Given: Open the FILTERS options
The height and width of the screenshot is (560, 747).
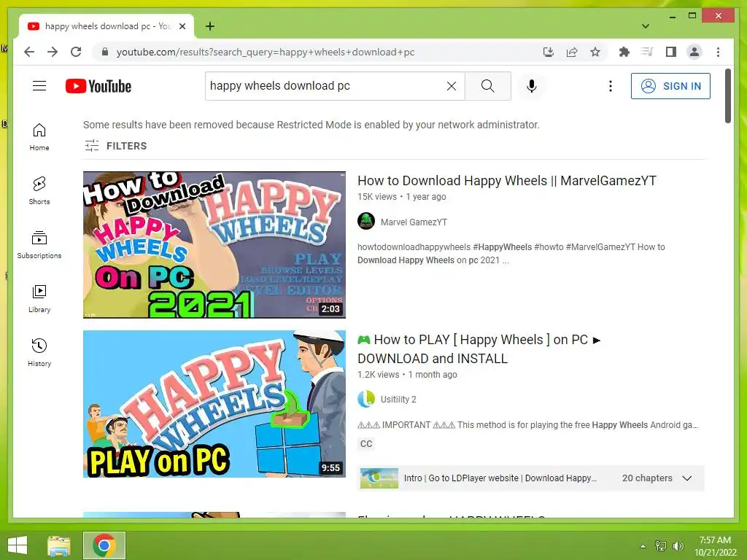Looking at the screenshot, I should (x=116, y=146).
